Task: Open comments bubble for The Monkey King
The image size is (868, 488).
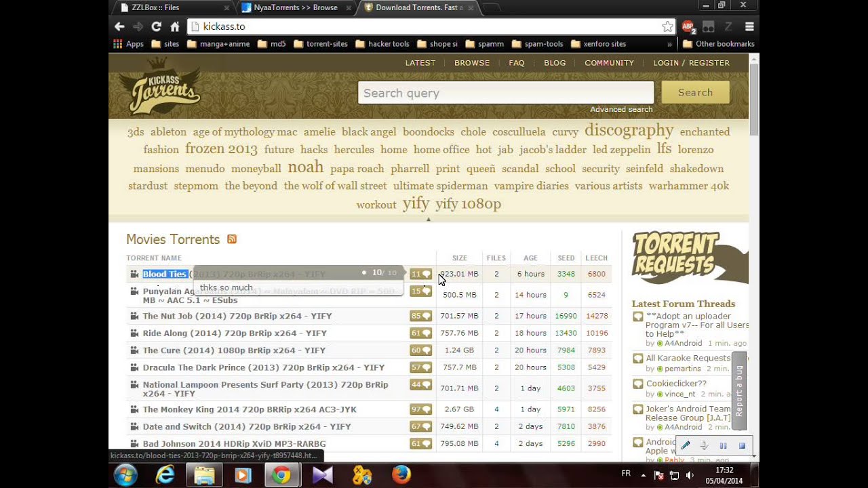Action: (x=420, y=409)
